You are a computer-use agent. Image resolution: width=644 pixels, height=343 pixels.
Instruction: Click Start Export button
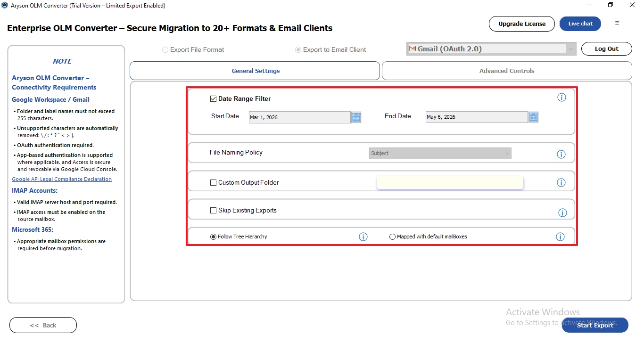point(595,325)
